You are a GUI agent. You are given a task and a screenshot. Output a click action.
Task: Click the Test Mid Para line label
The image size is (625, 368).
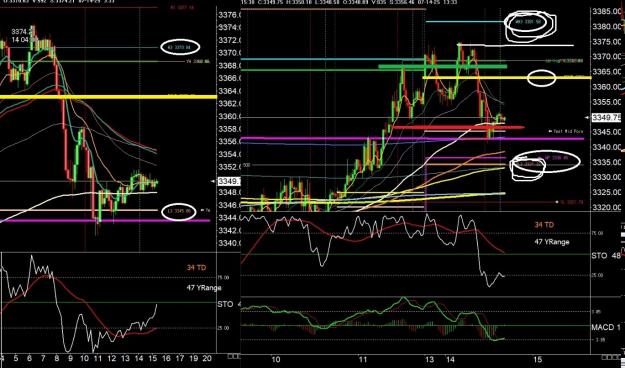coord(566,131)
